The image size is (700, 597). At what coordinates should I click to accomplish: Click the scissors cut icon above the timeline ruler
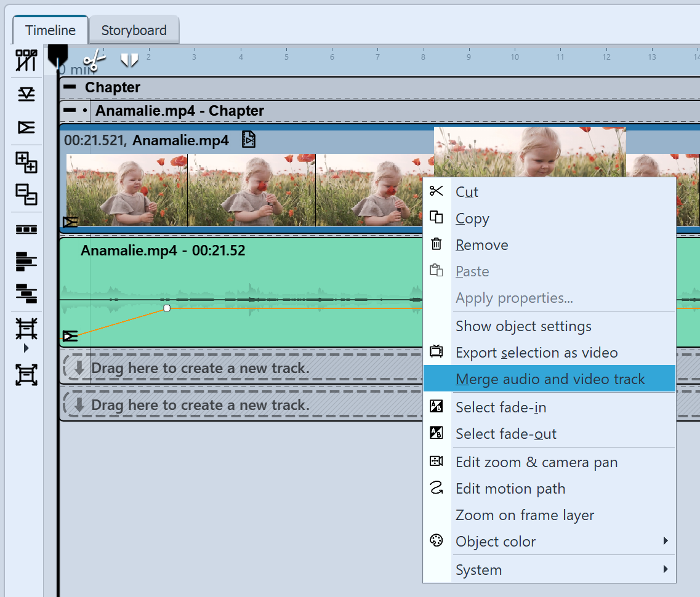[94, 60]
